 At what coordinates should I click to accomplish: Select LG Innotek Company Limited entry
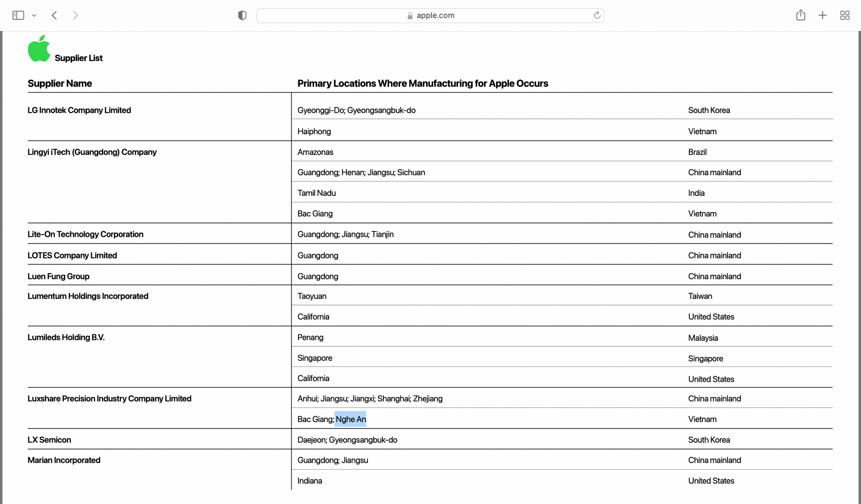click(x=79, y=110)
